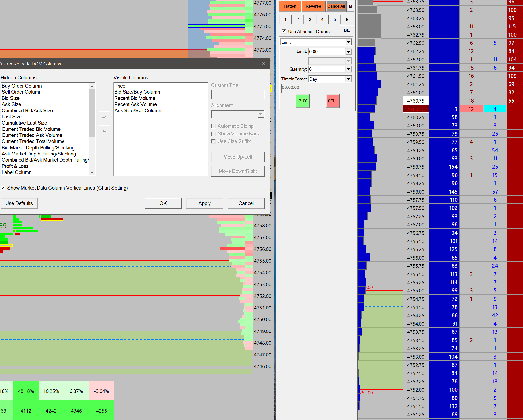Viewport: 523px width, 420px height.
Task: Click the M button beside CancelAll
Action: pos(350,6)
